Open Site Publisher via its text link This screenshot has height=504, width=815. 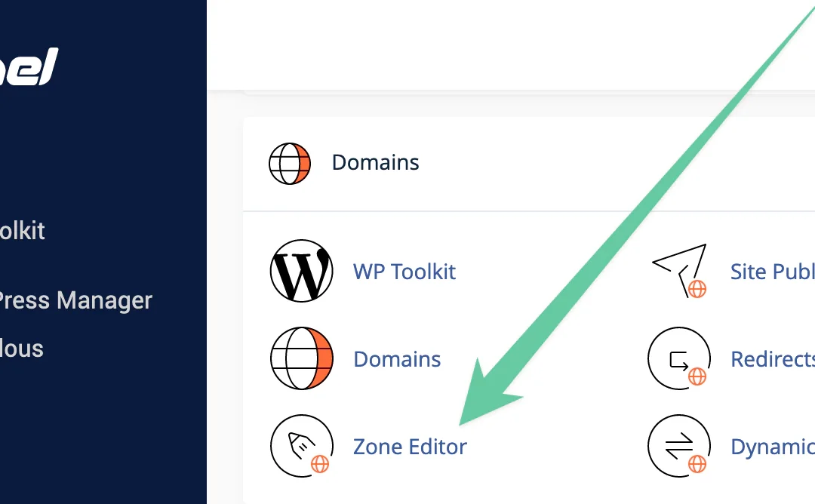pos(771,272)
